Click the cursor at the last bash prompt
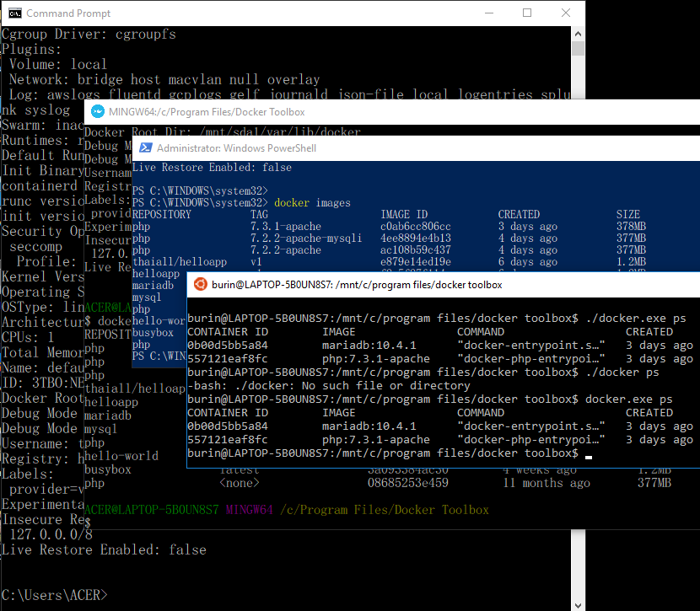 click(x=589, y=455)
